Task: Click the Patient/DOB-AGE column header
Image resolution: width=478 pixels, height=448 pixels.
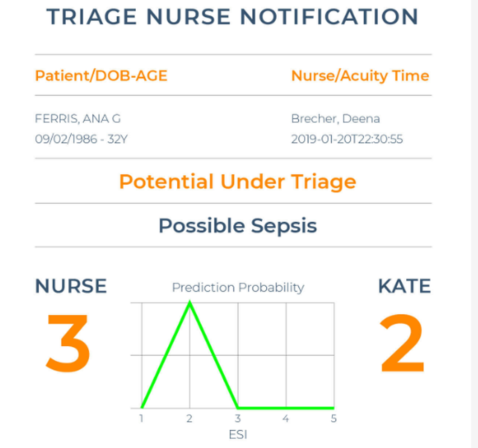Action: coord(101,75)
